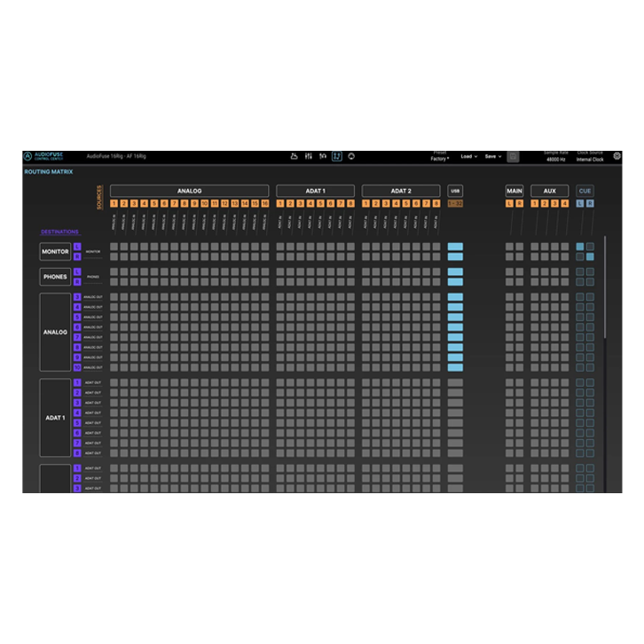Toggle Analog 1 routing to Monitor L

coord(114,247)
